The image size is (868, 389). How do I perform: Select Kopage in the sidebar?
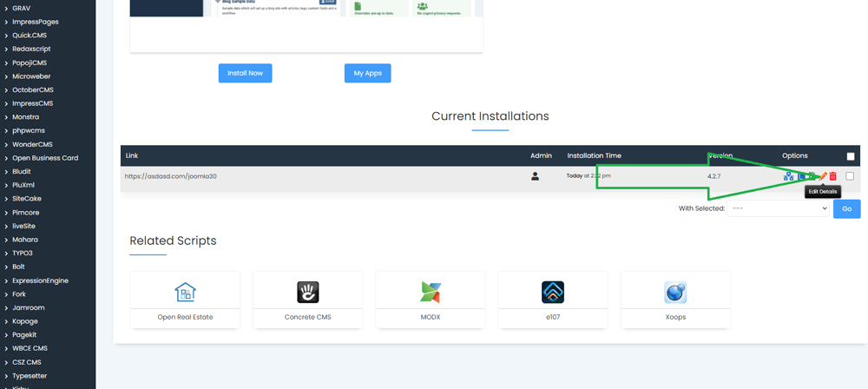[25, 321]
